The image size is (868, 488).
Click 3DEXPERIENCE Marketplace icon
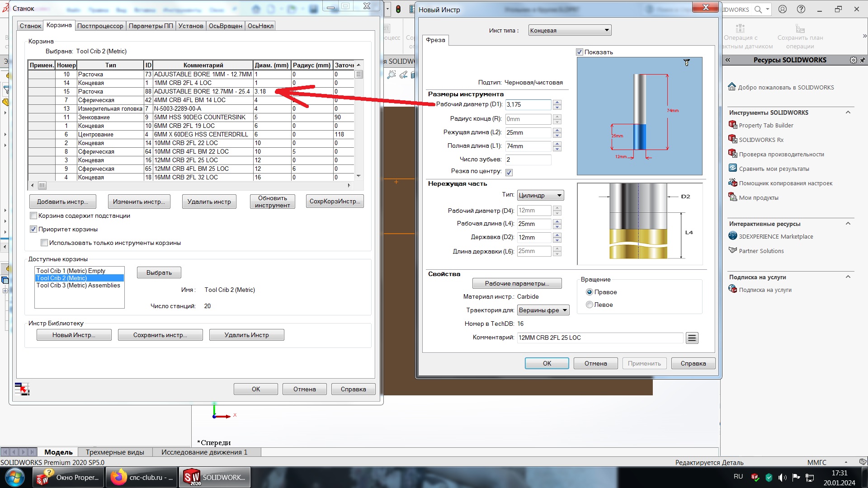click(733, 236)
